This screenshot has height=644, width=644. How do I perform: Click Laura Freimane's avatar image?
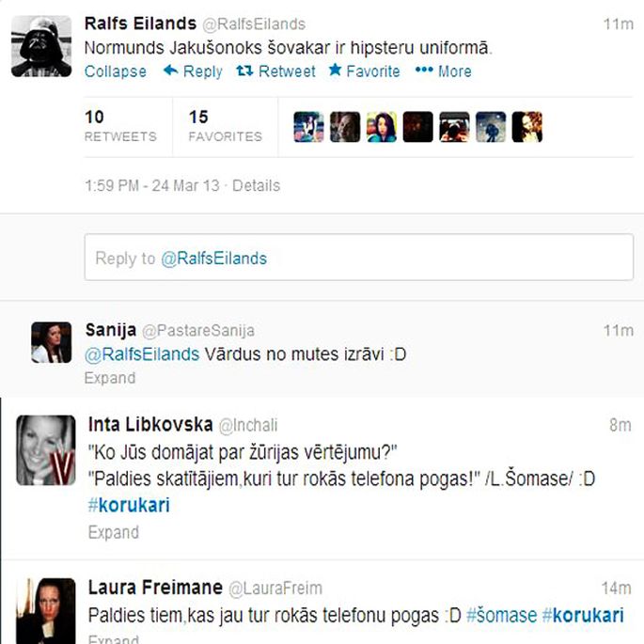coord(45,611)
